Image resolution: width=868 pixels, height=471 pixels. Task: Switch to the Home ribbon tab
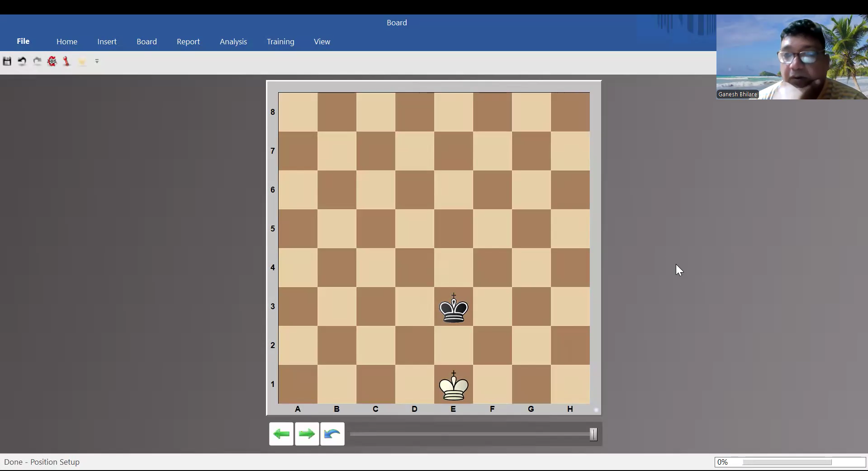click(67, 42)
